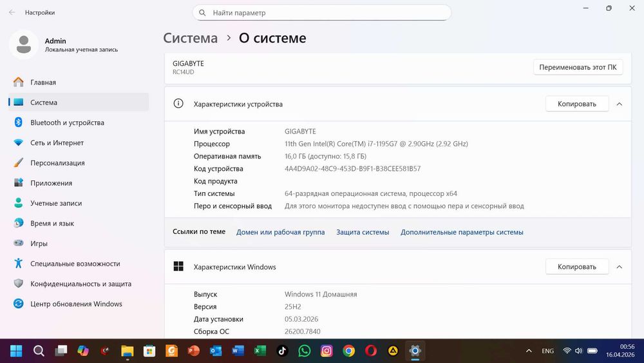Image resolution: width=644 pixels, height=363 pixels.
Task: Open Время и язык settings
Action: point(78,223)
